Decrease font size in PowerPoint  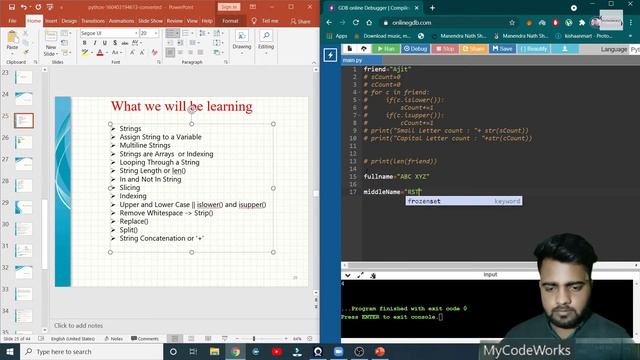(142, 52)
